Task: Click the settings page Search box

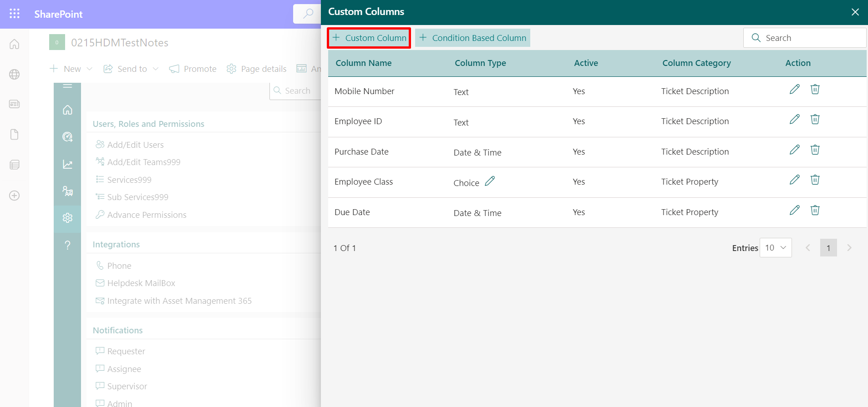Action: pyautogui.click(x=295, y=91)
